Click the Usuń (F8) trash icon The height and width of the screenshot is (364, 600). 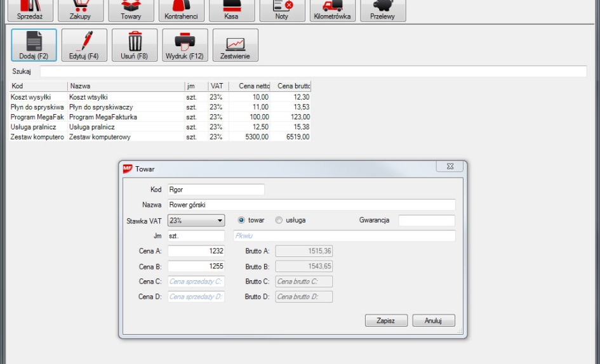click(x=135, y=45)
